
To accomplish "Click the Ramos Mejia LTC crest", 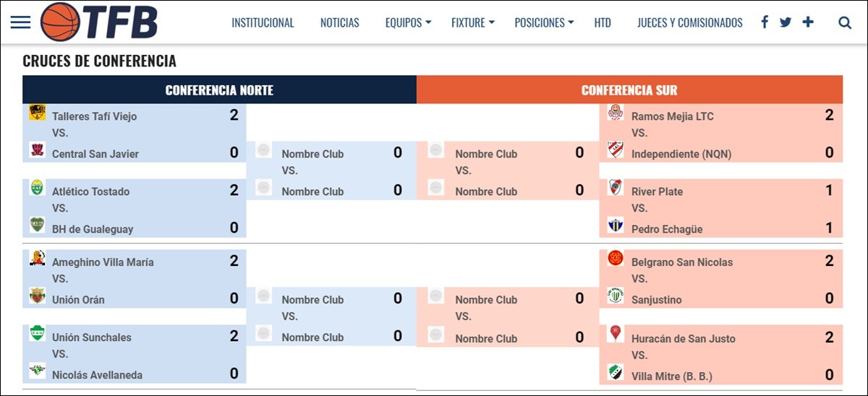I will coord(616,112).
